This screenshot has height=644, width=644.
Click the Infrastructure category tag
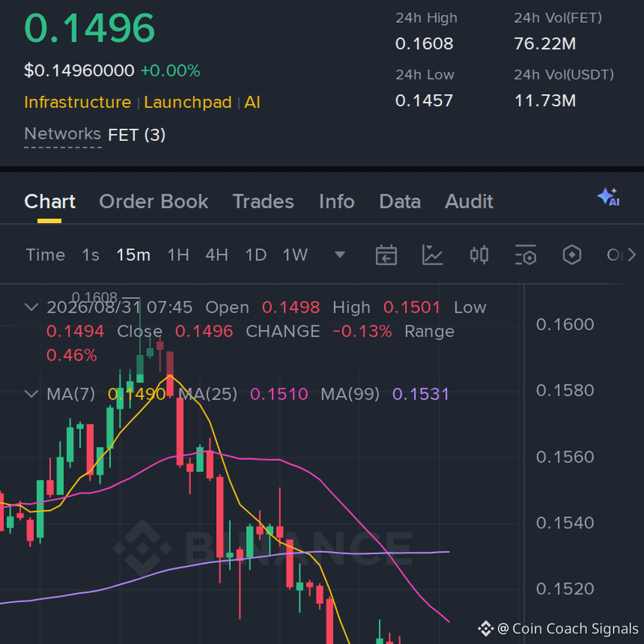coord(78,103)
